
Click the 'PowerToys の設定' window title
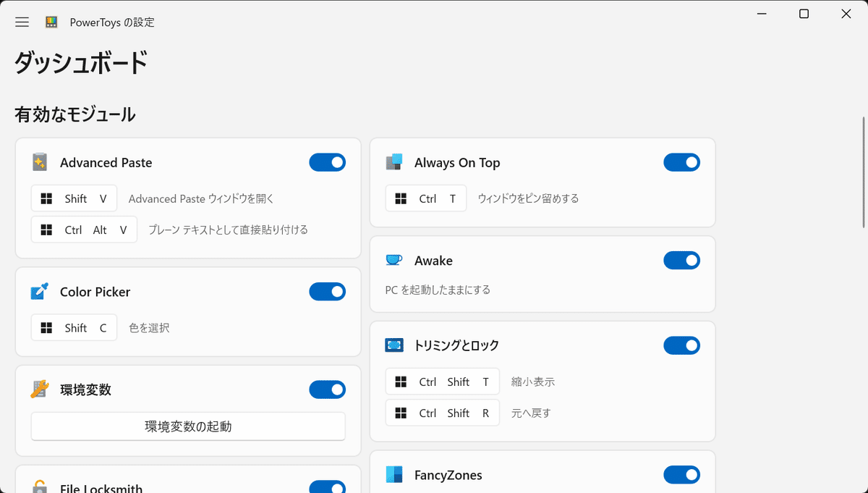112,22
